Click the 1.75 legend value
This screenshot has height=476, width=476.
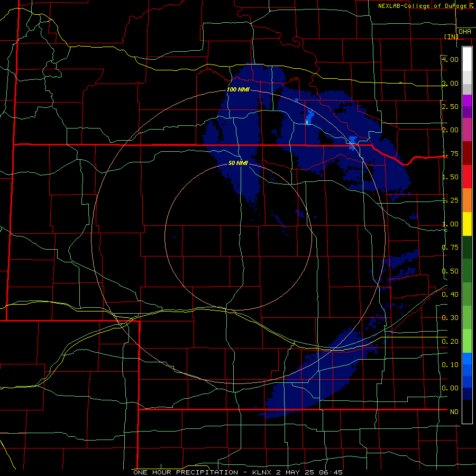(x=450, y=153)
